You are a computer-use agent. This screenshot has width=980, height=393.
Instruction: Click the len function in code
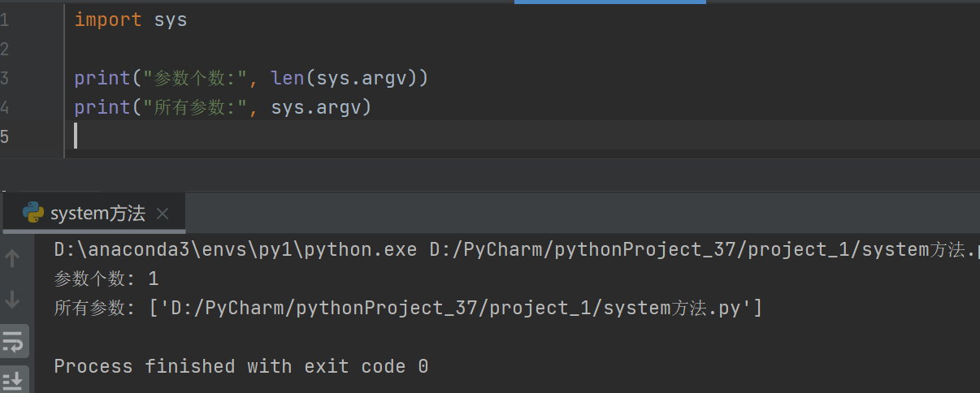(x=288, y=78)
